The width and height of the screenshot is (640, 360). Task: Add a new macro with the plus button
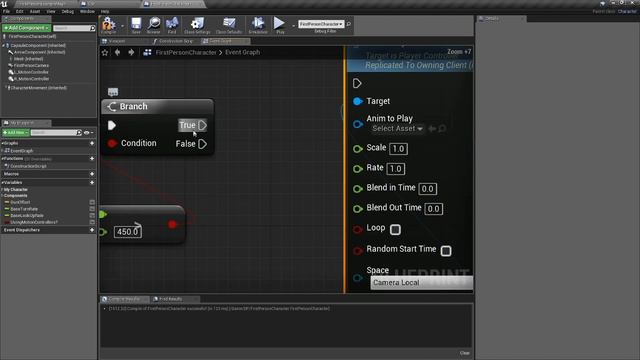(x=92, y=174)
